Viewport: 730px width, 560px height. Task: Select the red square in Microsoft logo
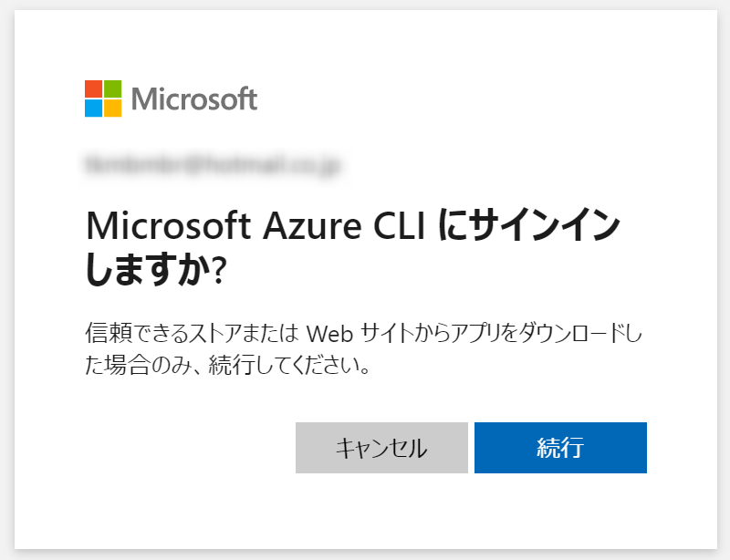coord(94,88)
